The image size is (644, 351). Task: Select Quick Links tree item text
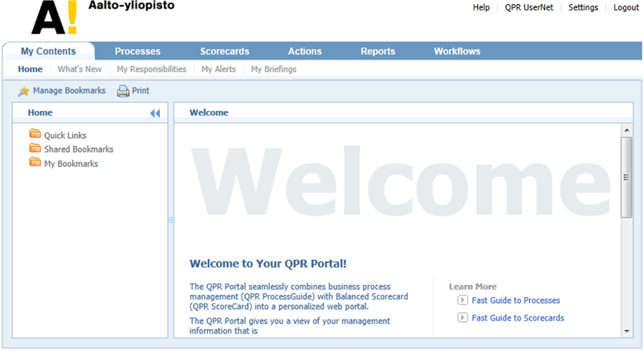(x=65, y=135)
